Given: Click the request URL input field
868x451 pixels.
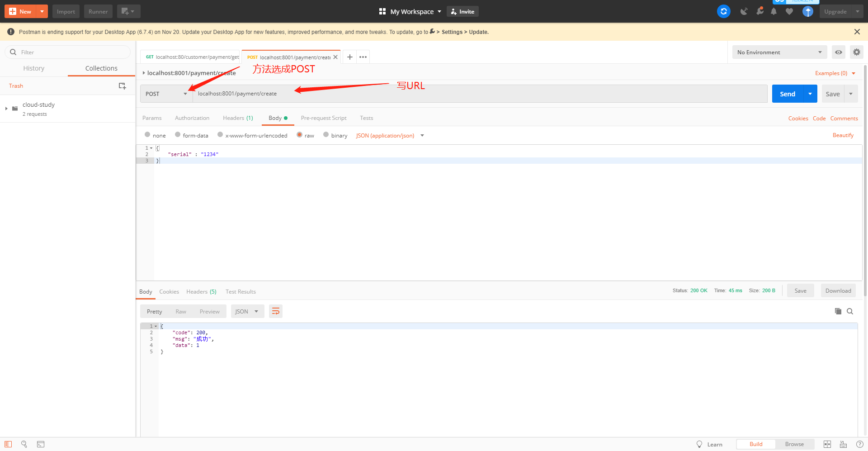Looking at the screenshot, I should (x=480, y=94).
